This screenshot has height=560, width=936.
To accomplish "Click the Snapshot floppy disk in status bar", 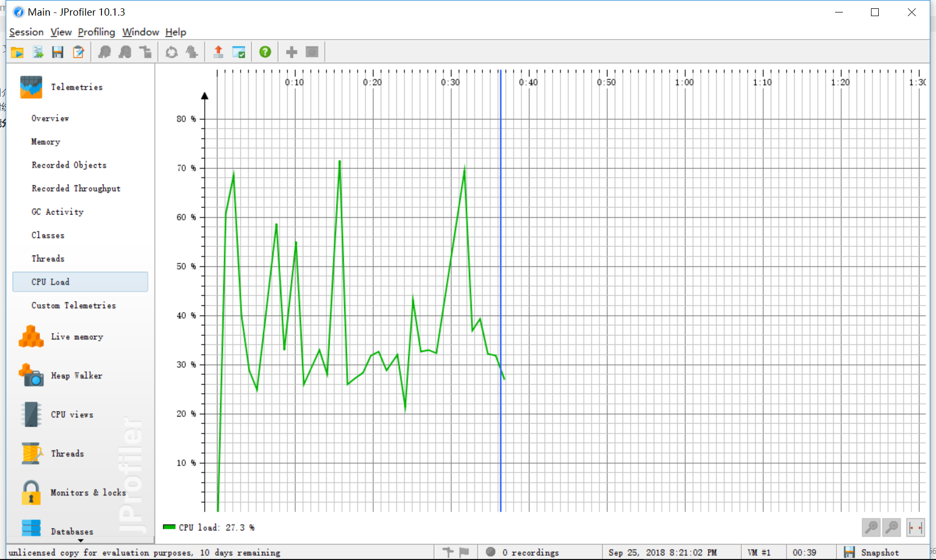I will pos(849,552).
